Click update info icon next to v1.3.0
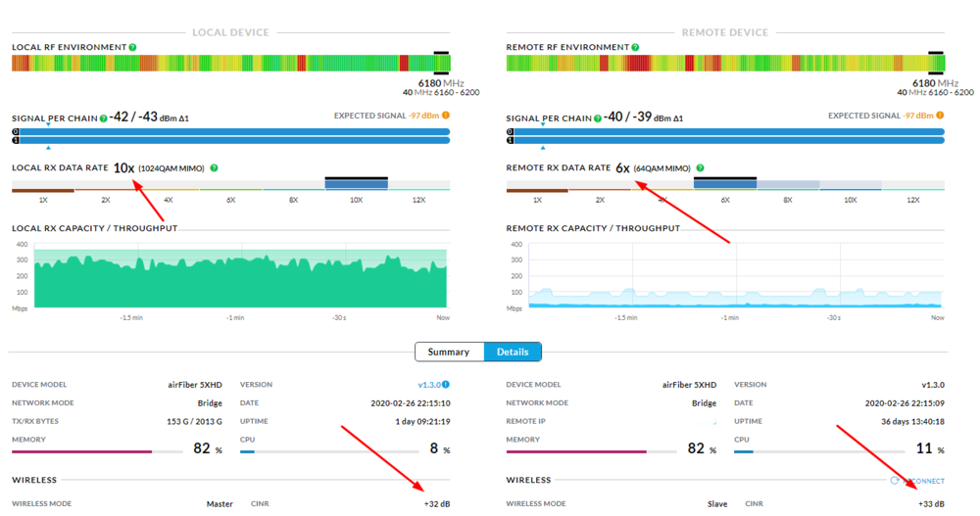This screenshot has width=980, height=516. (446, 385)
